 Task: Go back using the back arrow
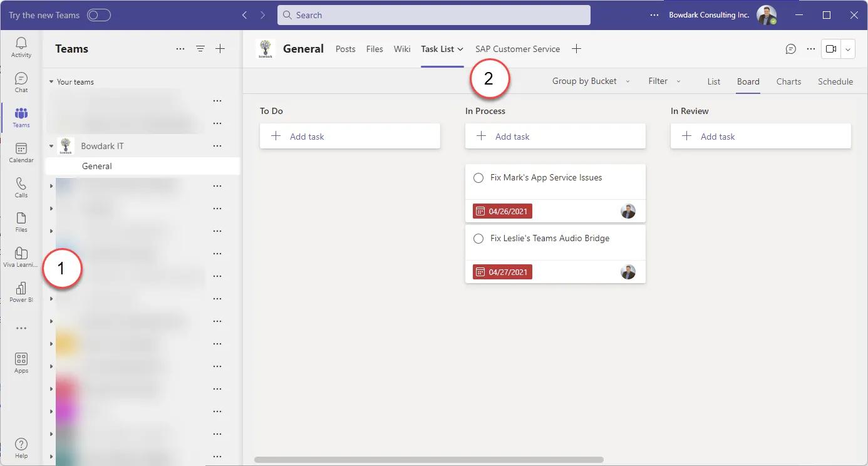pos(245,15)
